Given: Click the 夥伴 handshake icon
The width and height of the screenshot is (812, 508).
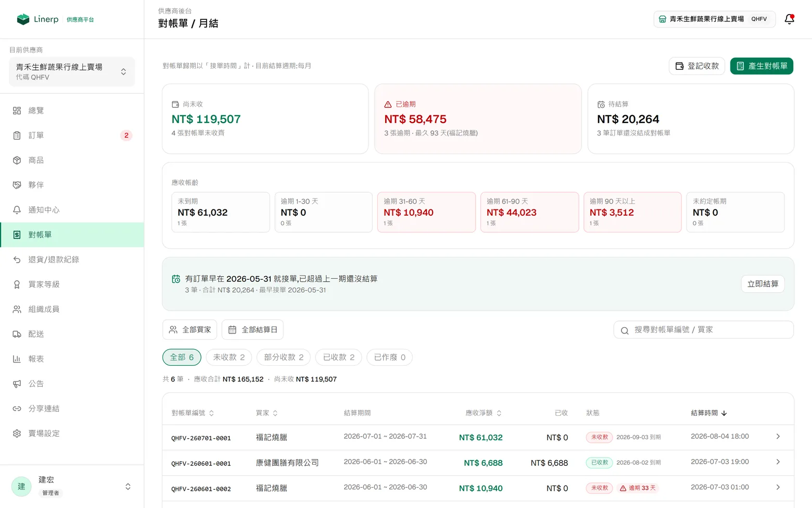Looking at the screenshot, I should (17, 185).
